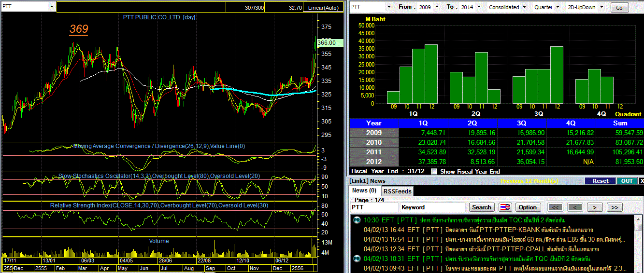Click the 366.00 current price label
This screenshot has width=644, height=273.
(330, 42)
